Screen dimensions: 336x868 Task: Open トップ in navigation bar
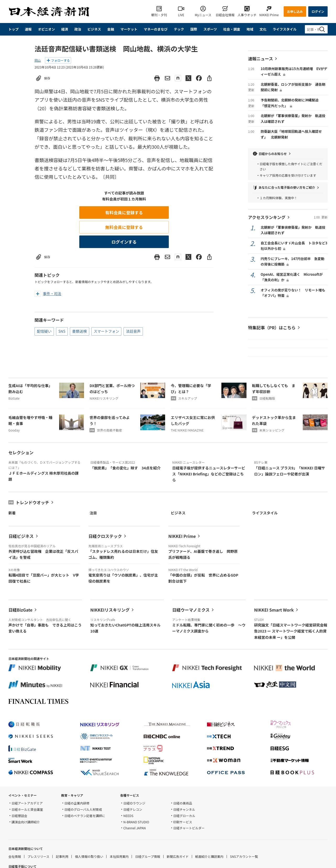tap(14, 29)
